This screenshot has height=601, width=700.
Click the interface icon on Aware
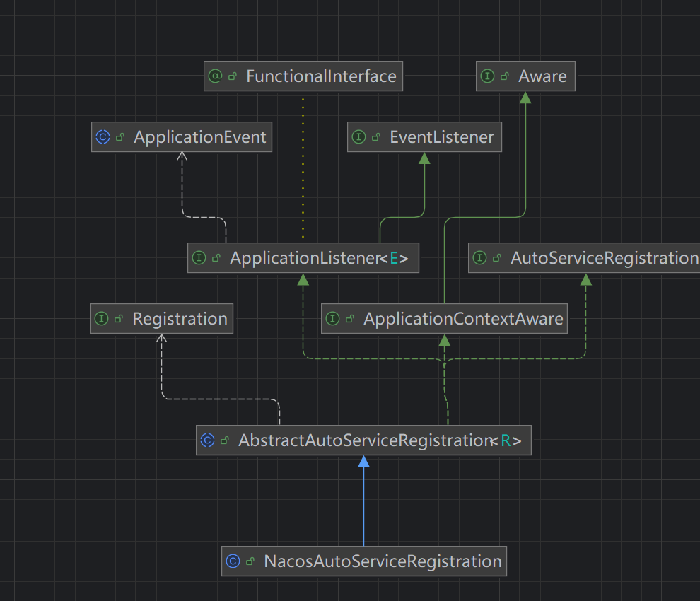(x=487, y=76)
